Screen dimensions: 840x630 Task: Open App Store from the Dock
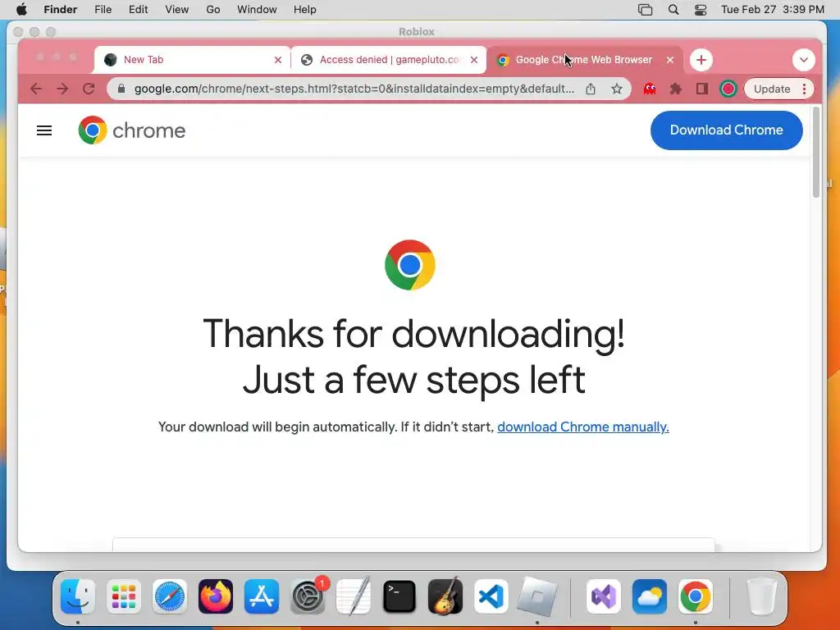click(x=262, y=596)
